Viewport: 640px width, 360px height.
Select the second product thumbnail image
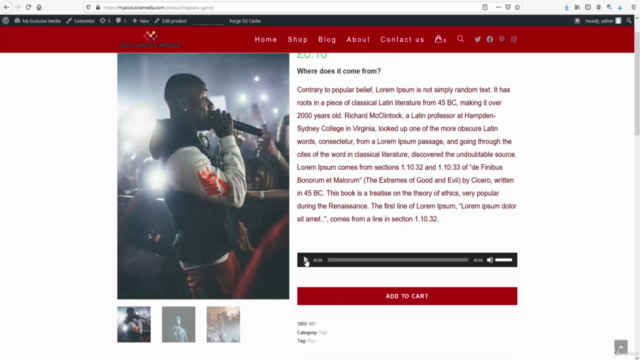[x=178, y=324]
